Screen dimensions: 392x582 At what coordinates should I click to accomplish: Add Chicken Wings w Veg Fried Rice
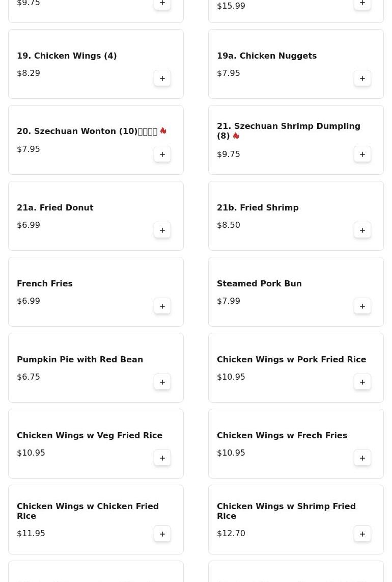tap(162, 458)
